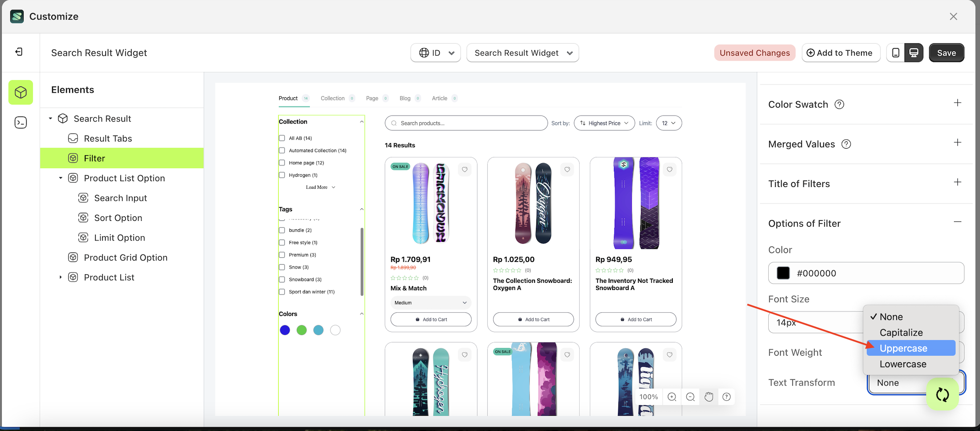
Task: Enable the Snowboard tag filter
Action: (282, 279)
